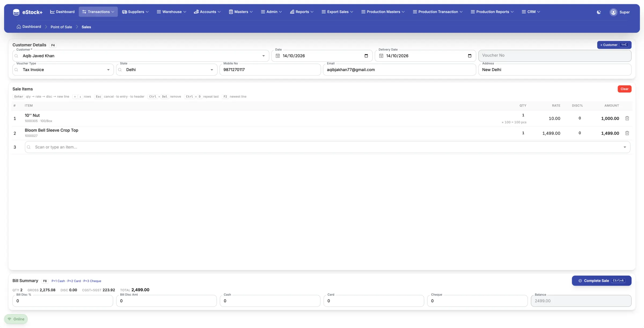Open the Transactions menu
The height and width of the screenshot is (328, 644).
coord(98,12)
